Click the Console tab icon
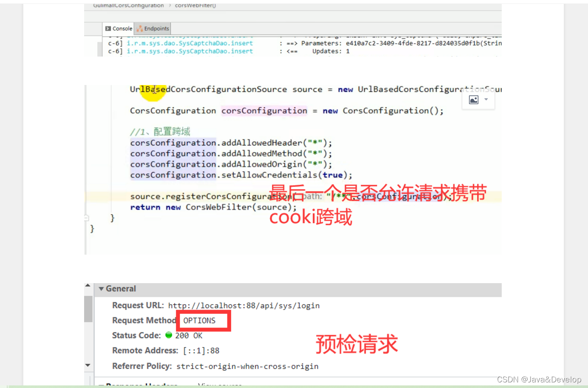 click(x=108, y=28)
